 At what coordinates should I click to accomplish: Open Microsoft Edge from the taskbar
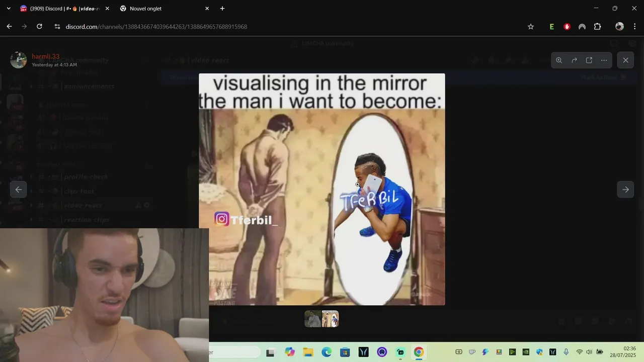(327, 352)
